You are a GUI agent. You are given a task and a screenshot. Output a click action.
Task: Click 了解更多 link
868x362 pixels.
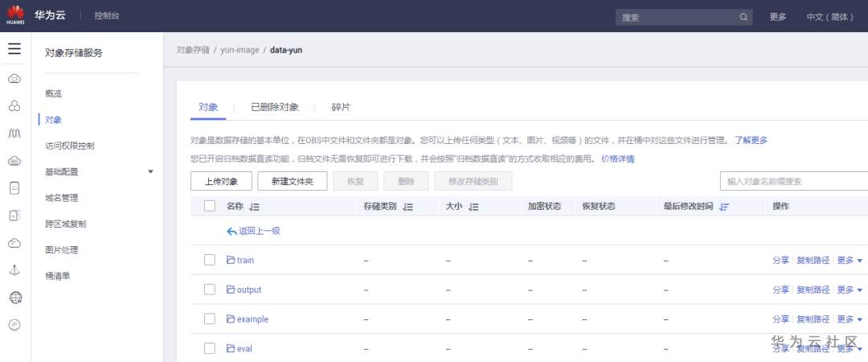pyautogui.click(x=751, y=140)
